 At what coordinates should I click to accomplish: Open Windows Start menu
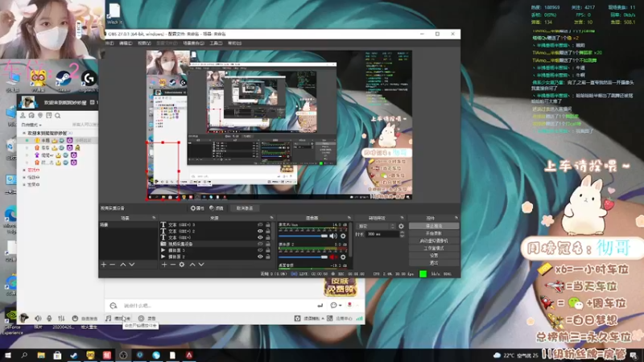point(8,355)
